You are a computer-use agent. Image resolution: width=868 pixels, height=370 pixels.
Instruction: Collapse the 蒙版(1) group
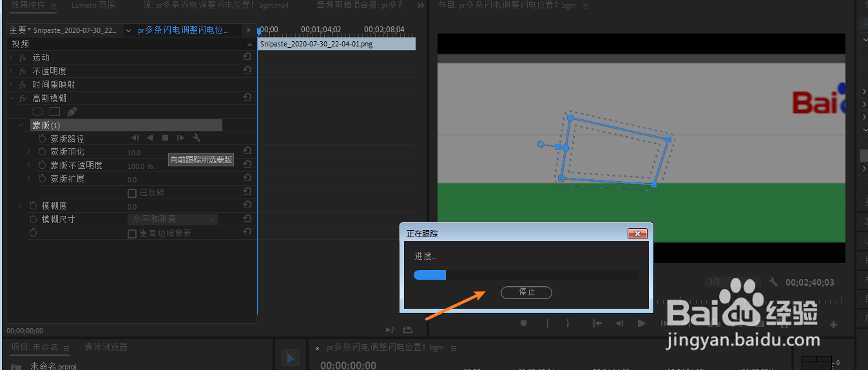click(21, 125)
